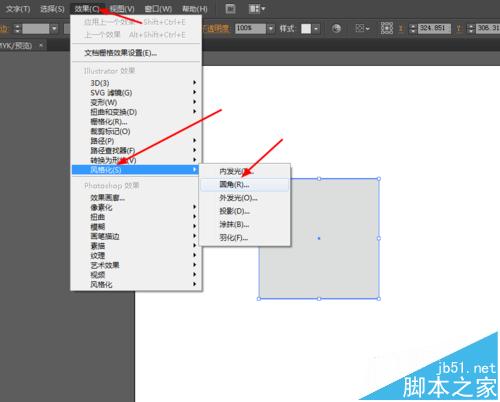500x402 pixels.
Task: Click the X coordinate value field
Action: click(x=434, y=29)
